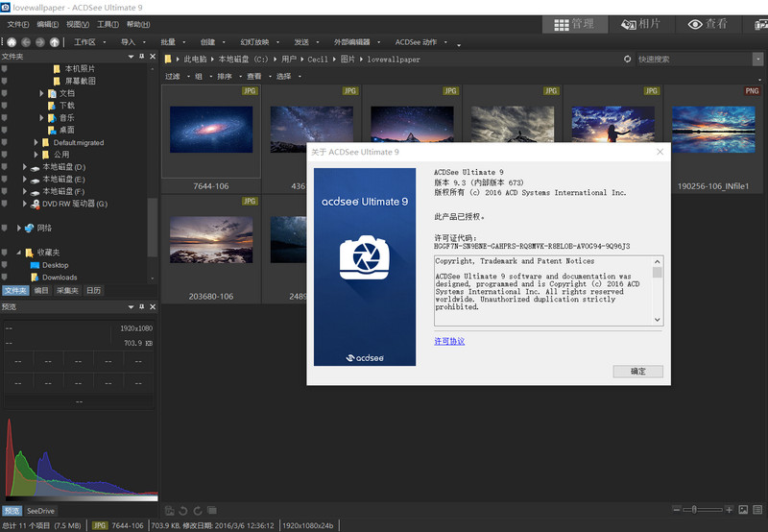Click the rotate right icon in bottom toolbar

click(197, 511)
